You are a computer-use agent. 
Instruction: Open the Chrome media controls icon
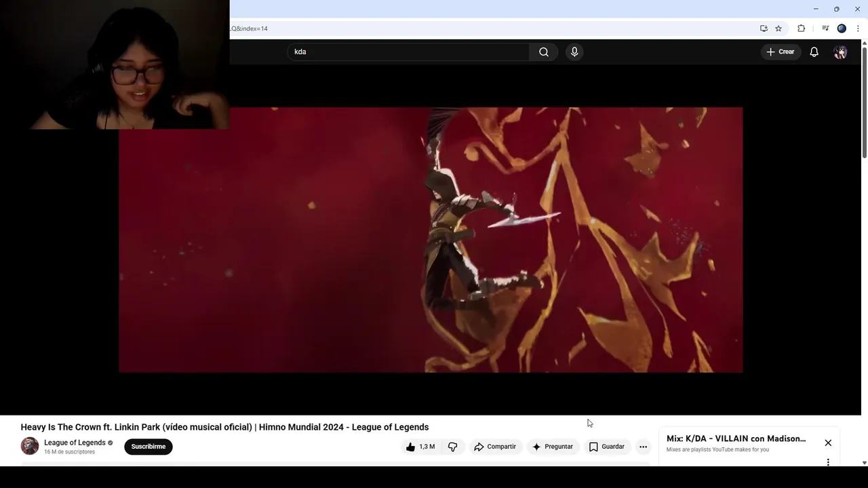tap(825, 28)
